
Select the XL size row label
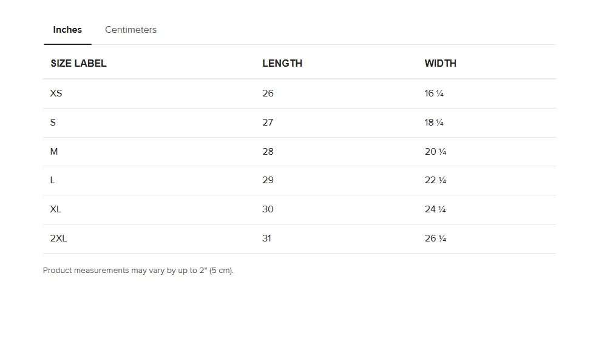pos(55,209)
